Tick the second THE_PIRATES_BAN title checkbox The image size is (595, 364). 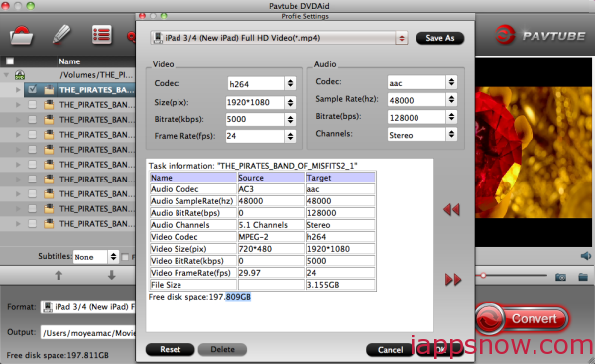coord(33,105)
